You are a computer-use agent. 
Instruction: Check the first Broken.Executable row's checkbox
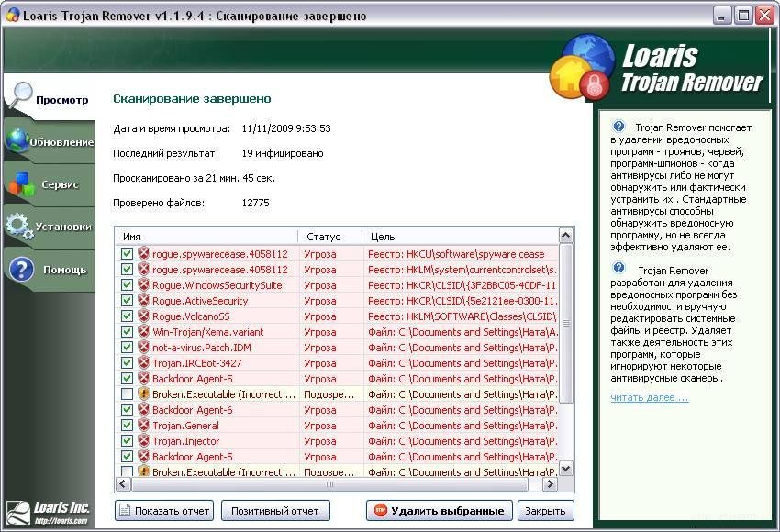click(x=127, y=393)
